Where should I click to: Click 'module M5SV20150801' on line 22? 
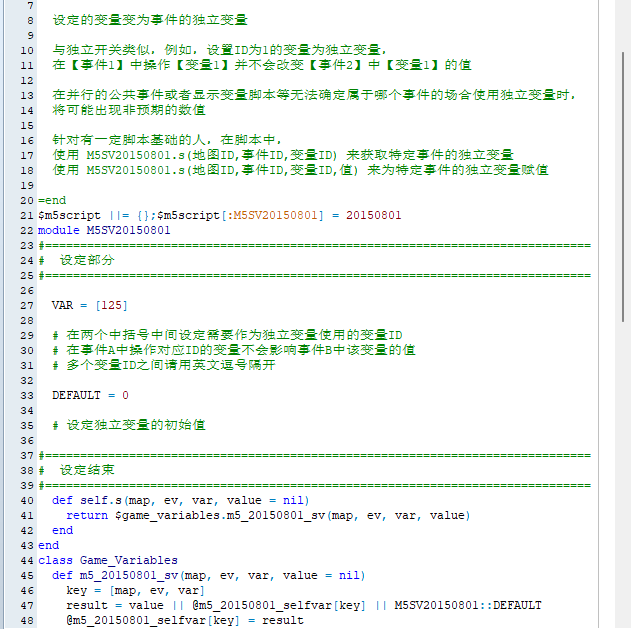tap(104, 230)
